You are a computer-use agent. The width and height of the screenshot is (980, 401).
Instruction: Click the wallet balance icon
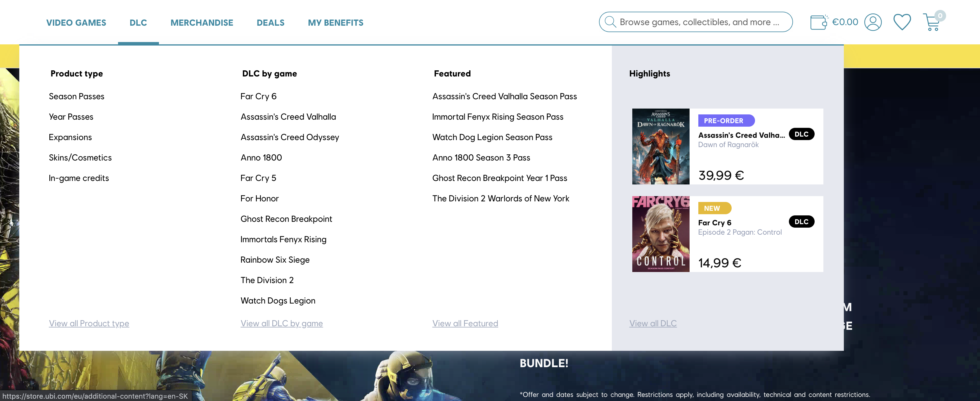(819, 22)
